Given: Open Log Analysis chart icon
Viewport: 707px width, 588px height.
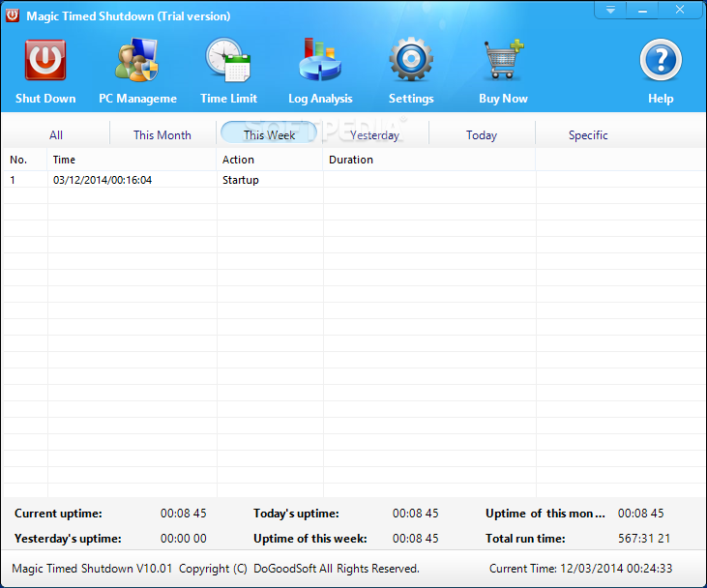Looking at the screenshot, I should coord(320,60).
